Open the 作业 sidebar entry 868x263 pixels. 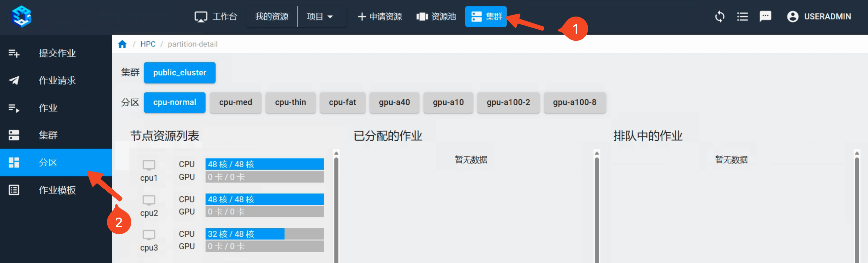coord(56,108)
